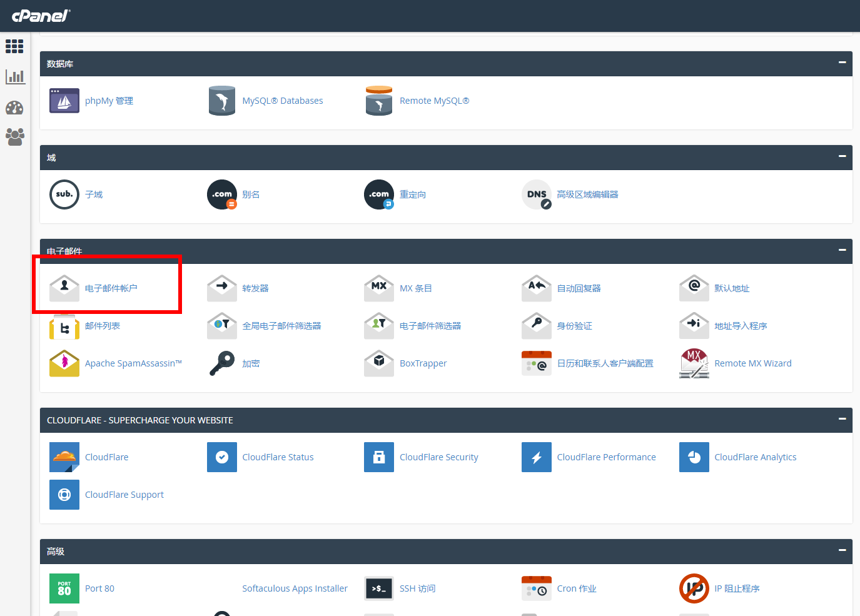Click the SSH 访问 terminal icon
860x616 pixels.
click(379, 588)
